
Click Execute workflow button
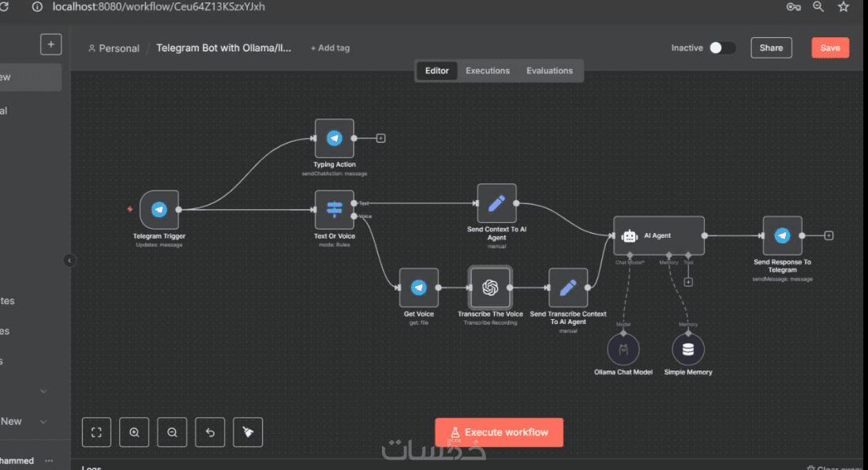499,432
